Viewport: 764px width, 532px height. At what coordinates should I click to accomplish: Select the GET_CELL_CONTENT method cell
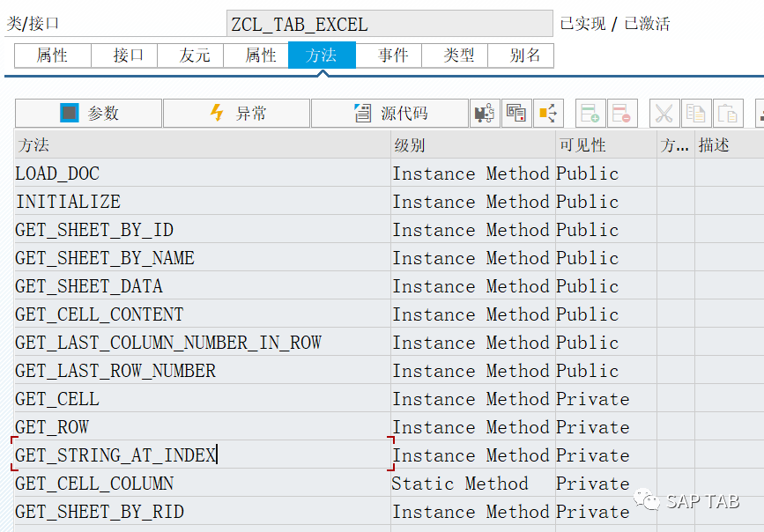203,314
